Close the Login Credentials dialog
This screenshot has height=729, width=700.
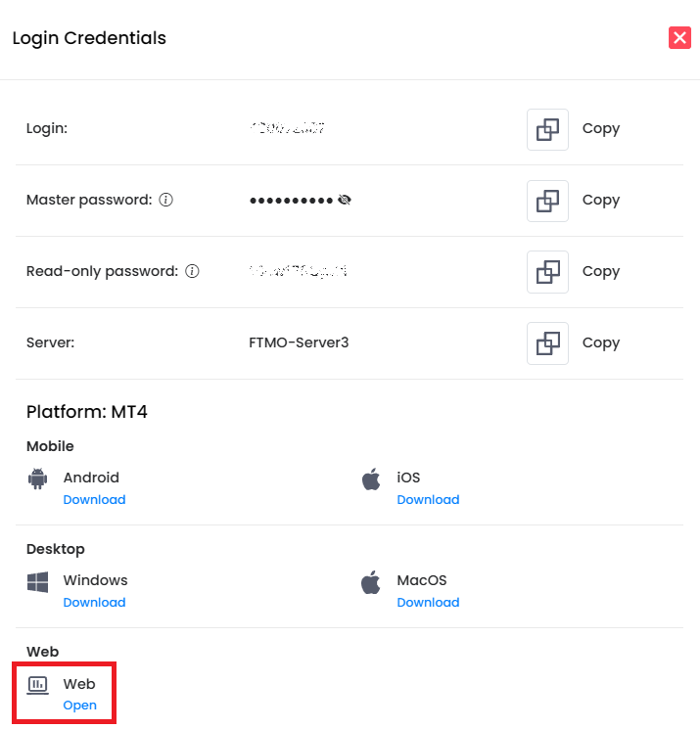pyautogui.click(x=679, y=38)
